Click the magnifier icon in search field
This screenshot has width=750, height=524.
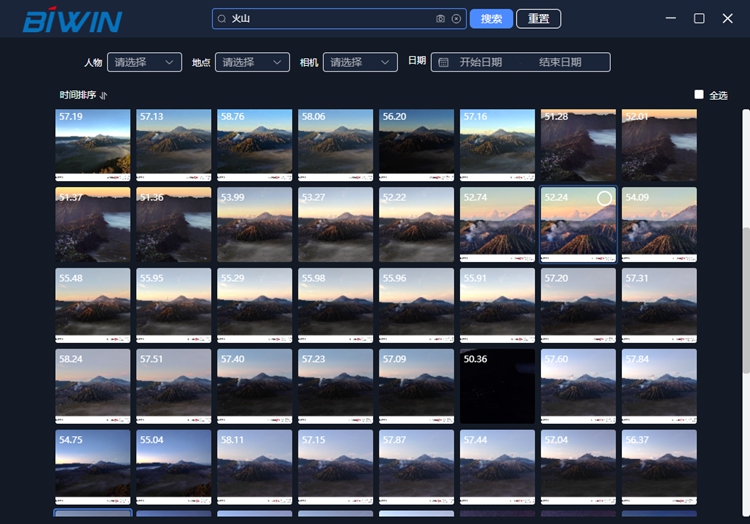click(222, 19)
